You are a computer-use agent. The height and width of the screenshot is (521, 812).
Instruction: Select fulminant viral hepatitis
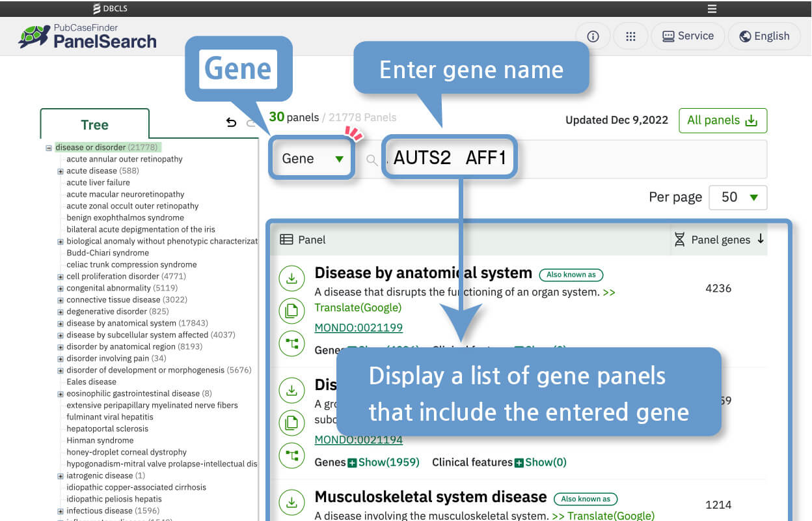[x=110, y=417]
